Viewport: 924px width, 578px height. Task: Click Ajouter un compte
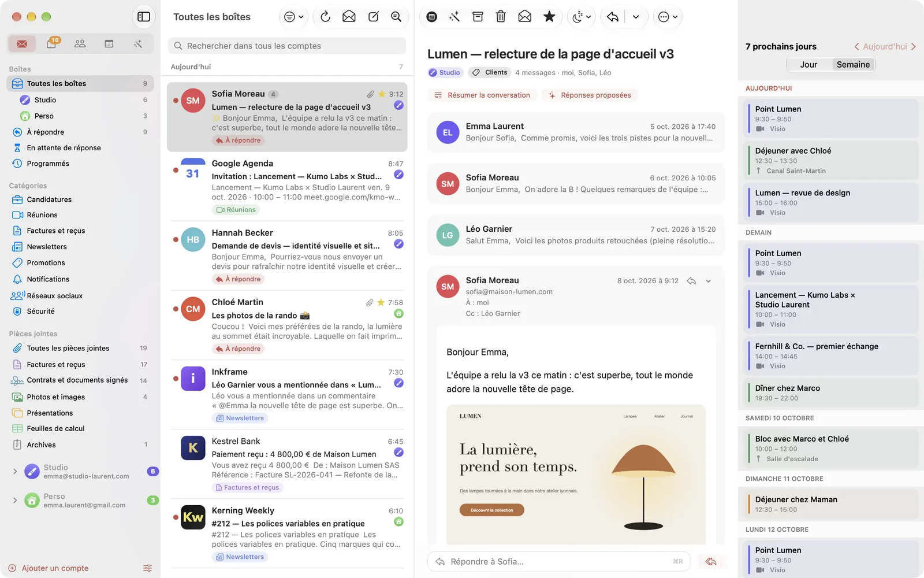point(49,568)
